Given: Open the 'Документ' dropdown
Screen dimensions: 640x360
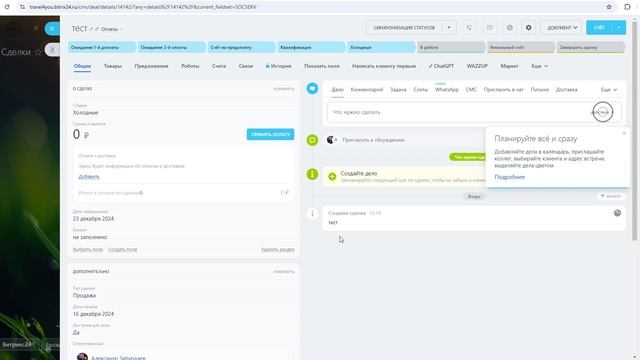Looking at the screenshot, I should pyautogui.click(x=562, y=28).
